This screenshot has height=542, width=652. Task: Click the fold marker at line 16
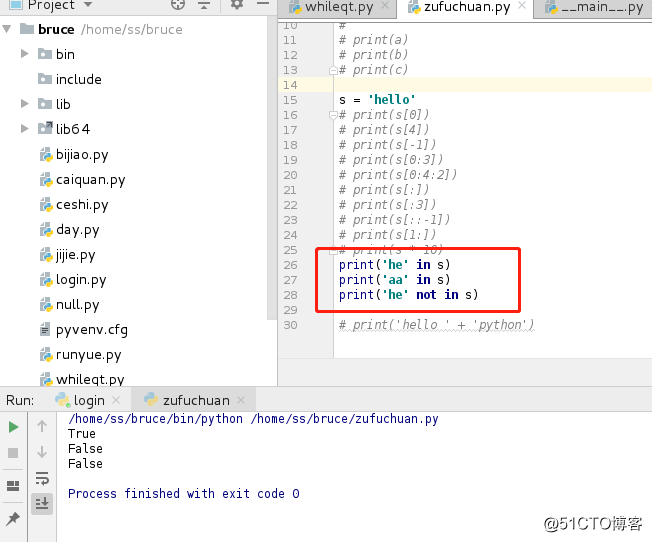tap(333, 115)
